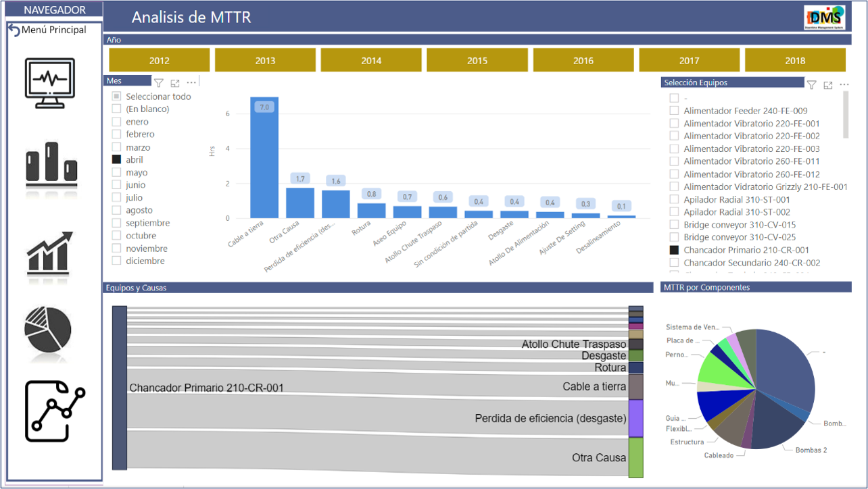This screenshot has height=489, width=868.
Task: Deselect Chancador Primario 210-CR-001 checkbox
Action: (674, 250)
